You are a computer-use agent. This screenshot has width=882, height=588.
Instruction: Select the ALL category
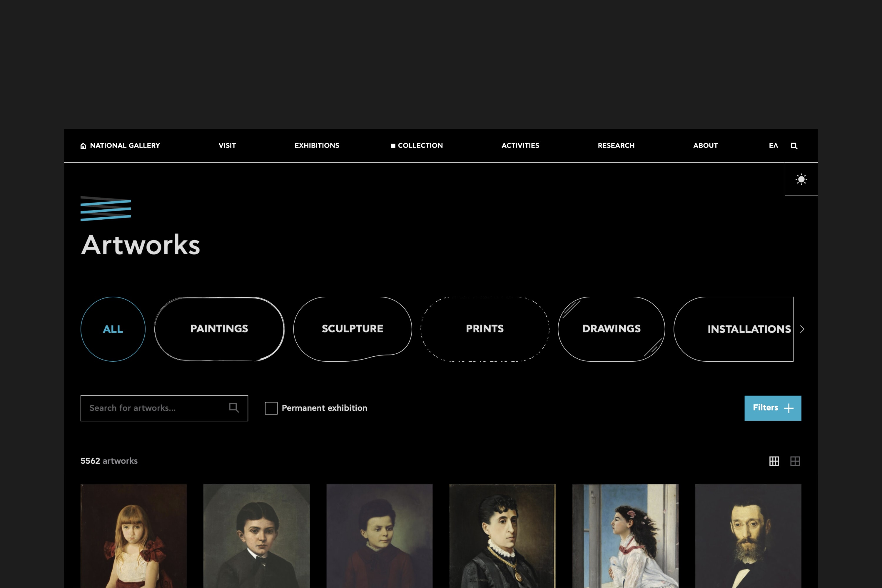point(113,329)
